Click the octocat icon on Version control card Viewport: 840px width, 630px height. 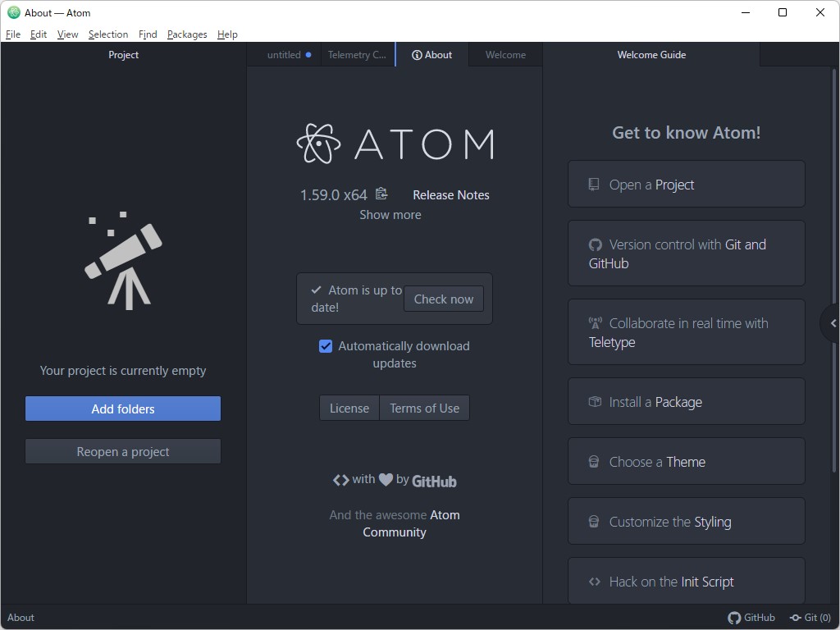[x=594, y=244]
